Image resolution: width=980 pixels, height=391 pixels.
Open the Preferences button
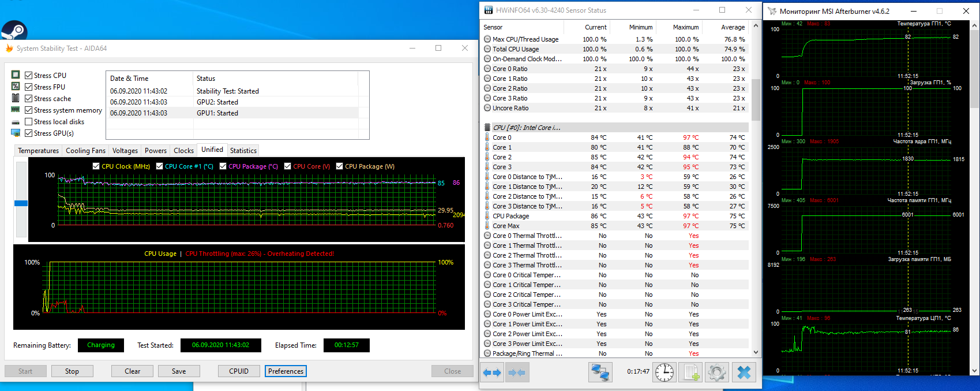pos(286,371)
